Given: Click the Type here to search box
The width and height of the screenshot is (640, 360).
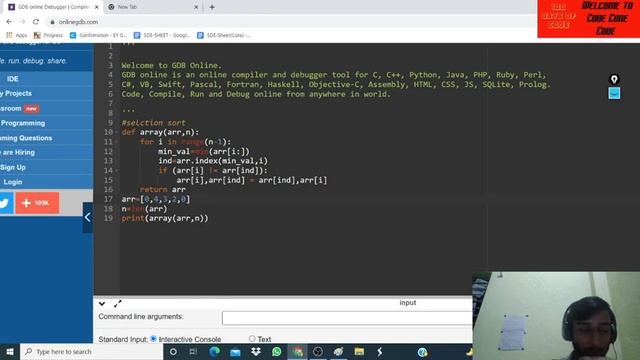Looking at the screenshot, I should pos(91,351).
